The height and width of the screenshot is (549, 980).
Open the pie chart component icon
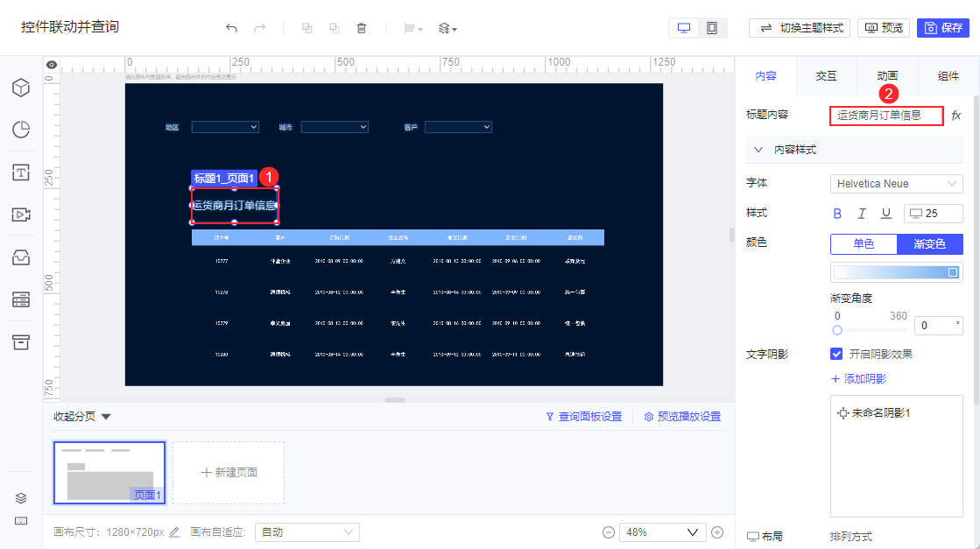click(x=21, y=130)
